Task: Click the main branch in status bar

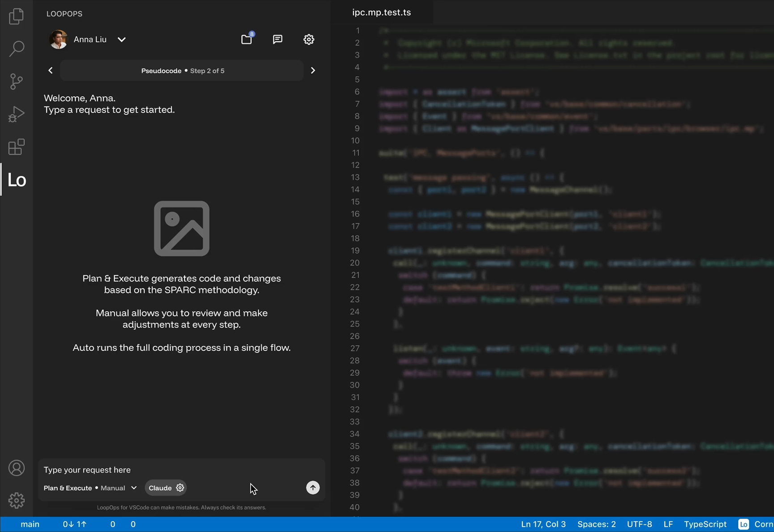Action: [x=30, y=524]
